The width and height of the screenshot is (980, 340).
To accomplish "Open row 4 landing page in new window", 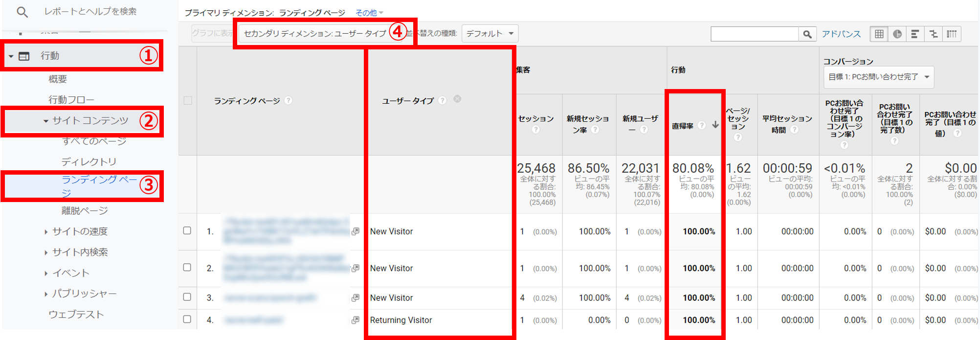I will pyautogui.click(x=356, y=320).
